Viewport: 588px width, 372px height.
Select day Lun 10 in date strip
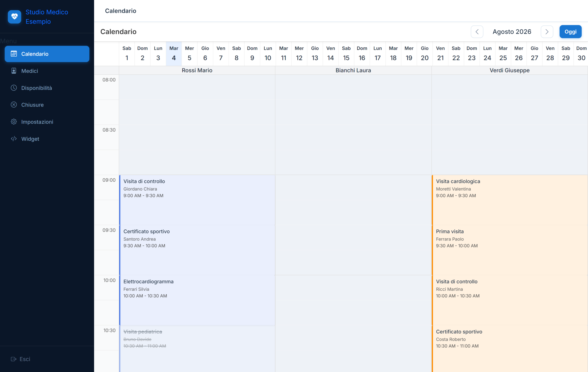point(268,54)
